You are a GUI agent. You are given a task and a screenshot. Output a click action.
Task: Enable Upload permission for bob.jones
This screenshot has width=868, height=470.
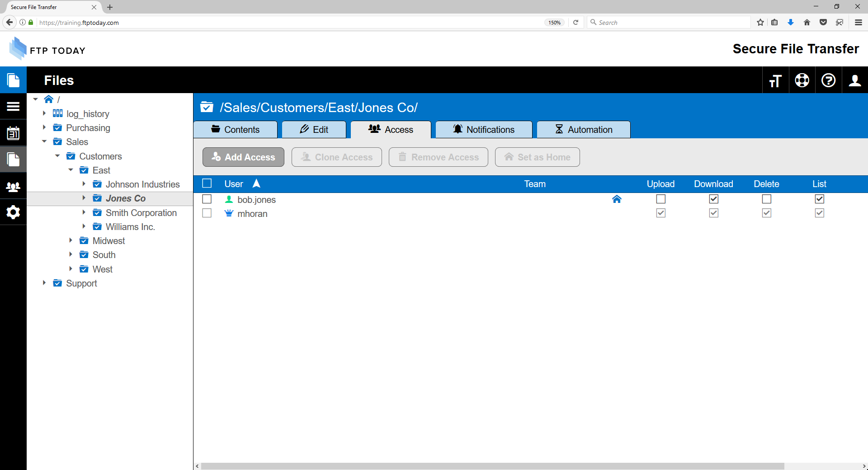[660, 199]
